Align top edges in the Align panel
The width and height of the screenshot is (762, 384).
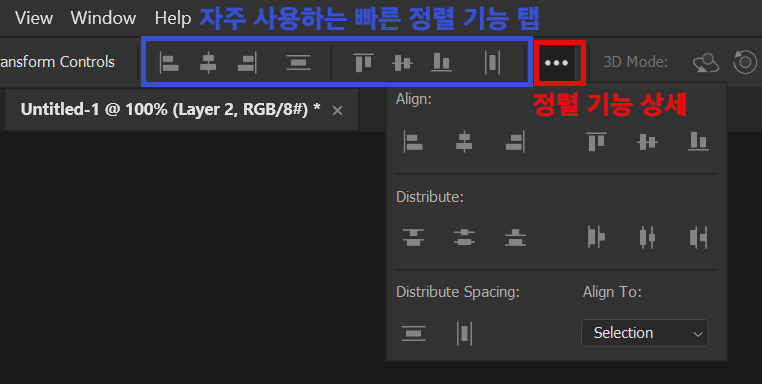tap(596, 142)
